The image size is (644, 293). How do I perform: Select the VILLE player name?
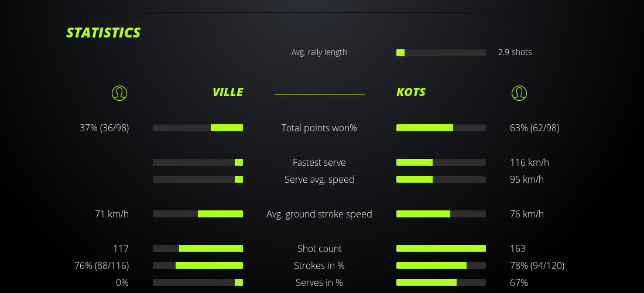(x=227, y=92)
